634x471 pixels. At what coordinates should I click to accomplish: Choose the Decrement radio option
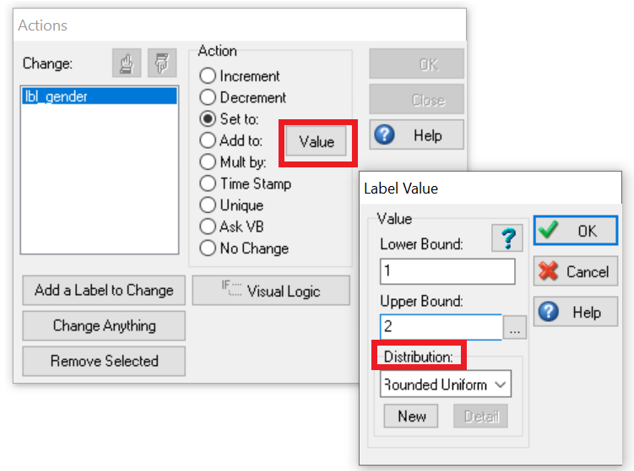point(208,98)
